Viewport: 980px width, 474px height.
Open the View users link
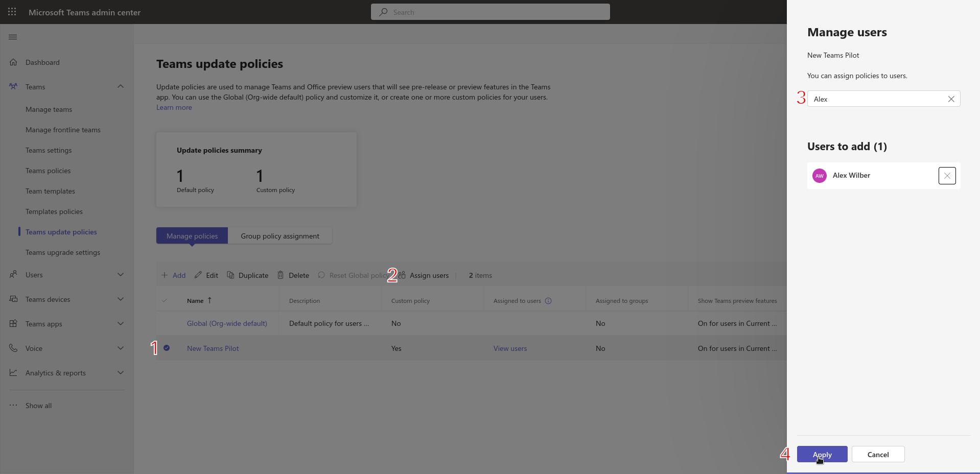(510, 348)
